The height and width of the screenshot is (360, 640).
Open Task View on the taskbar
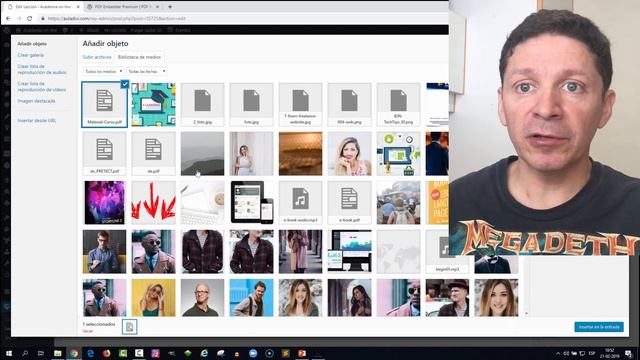coord(41,353)
